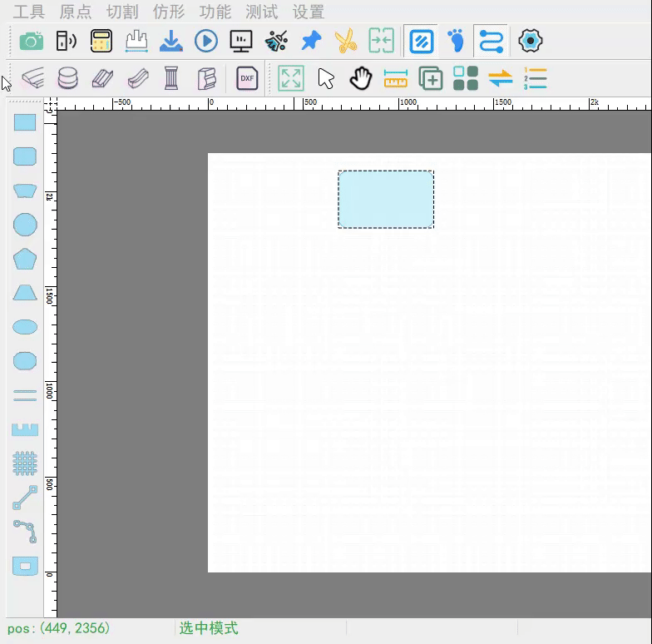Choose the arrow pointer select tool
This screenshot has width=652, height=644.
click(326, 79)
